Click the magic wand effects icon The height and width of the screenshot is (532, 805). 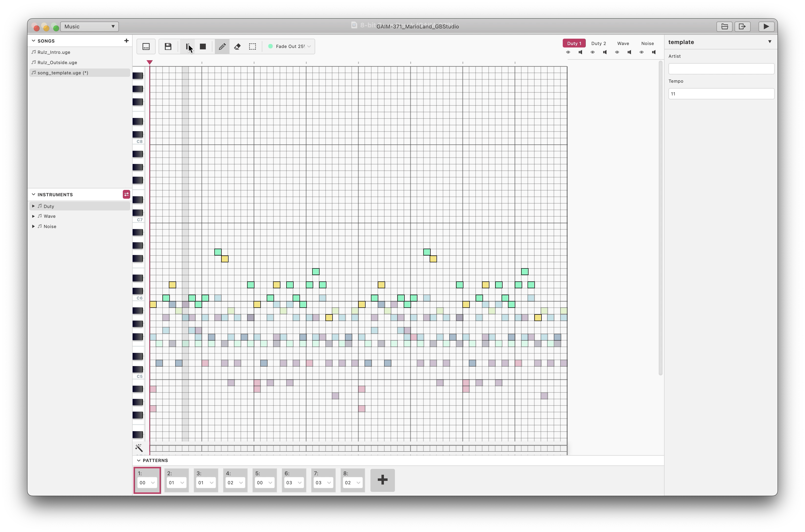[139, 448]
